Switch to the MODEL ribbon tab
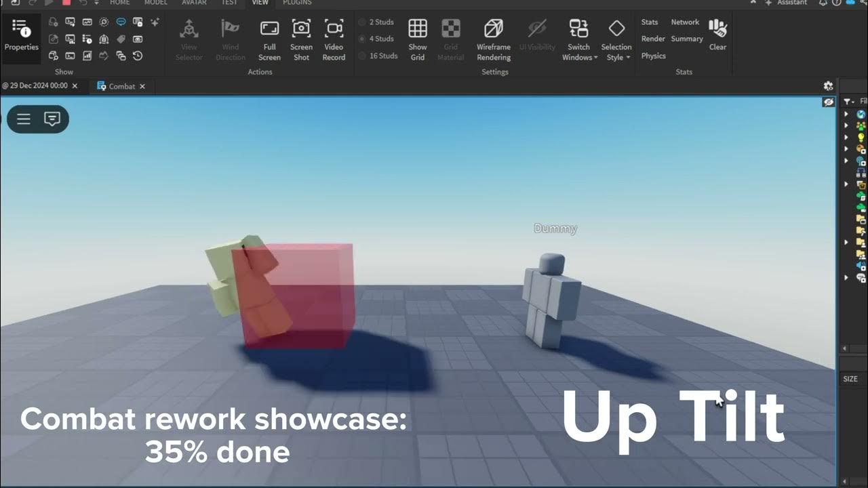Image resolution: width=868 pixels, height=488 pixels. pyautogui.click(x=155, y=3)
